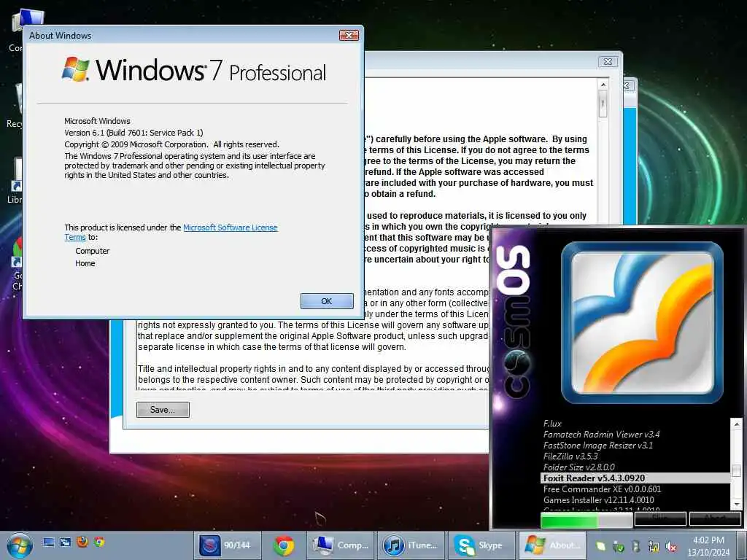Click the installer list scrollbar thumb
Screen dimensions: 747x560
point(737,470)
